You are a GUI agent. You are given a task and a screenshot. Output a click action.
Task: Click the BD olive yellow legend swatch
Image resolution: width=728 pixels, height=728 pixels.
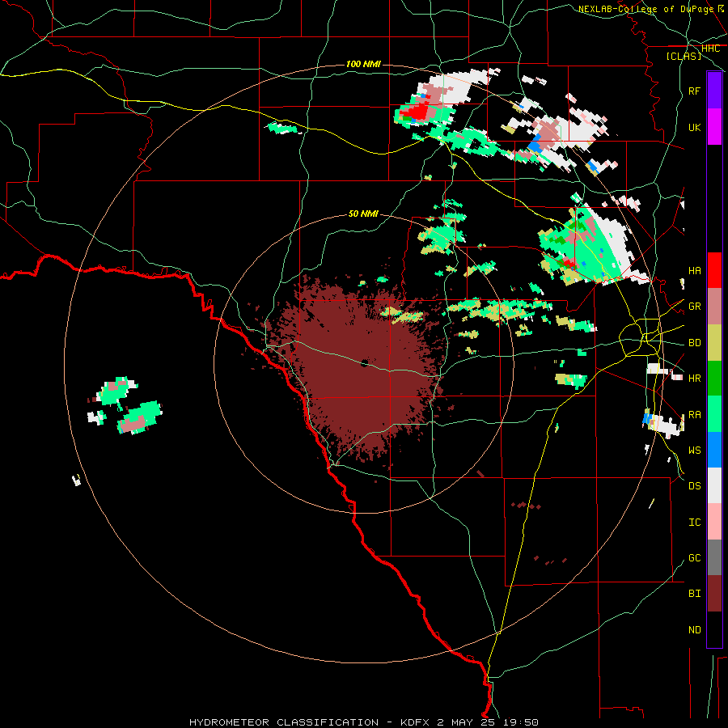coord(714,343)
